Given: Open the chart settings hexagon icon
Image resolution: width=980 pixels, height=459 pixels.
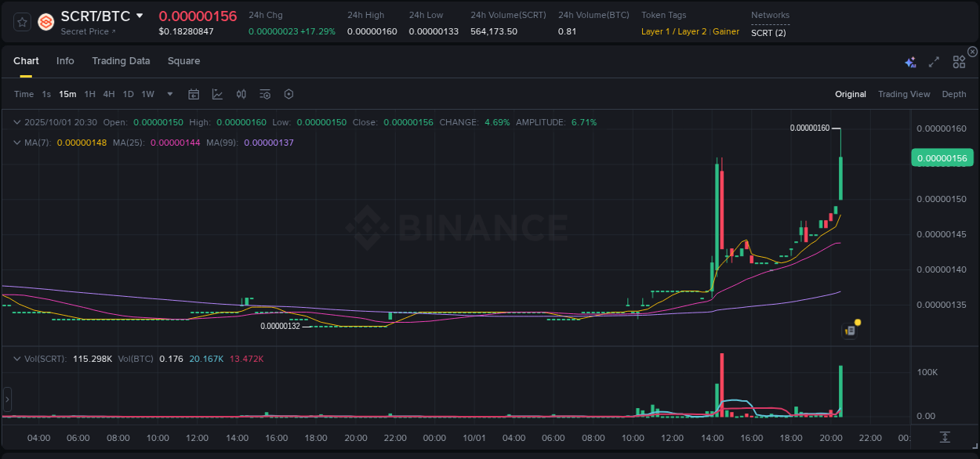Looking at the screenshot, I should tap(289, 93).
